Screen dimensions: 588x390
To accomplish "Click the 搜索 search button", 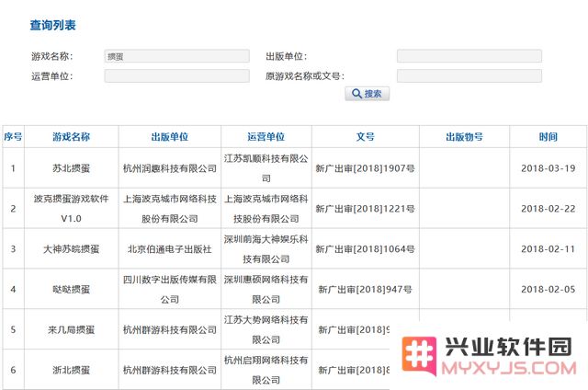I will click(x=367, y=94).
